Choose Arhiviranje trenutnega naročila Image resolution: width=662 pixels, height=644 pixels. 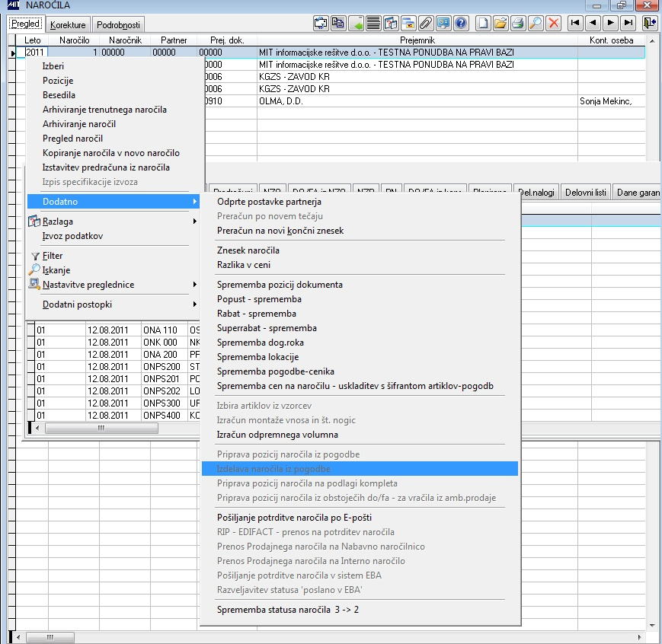(x=104, y=110)
